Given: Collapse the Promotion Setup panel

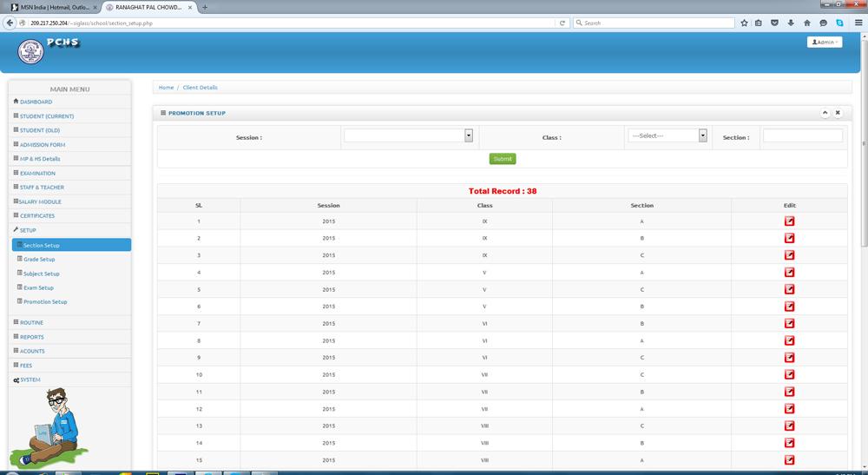Looking at the screenshot, I should tap(825, 113).
